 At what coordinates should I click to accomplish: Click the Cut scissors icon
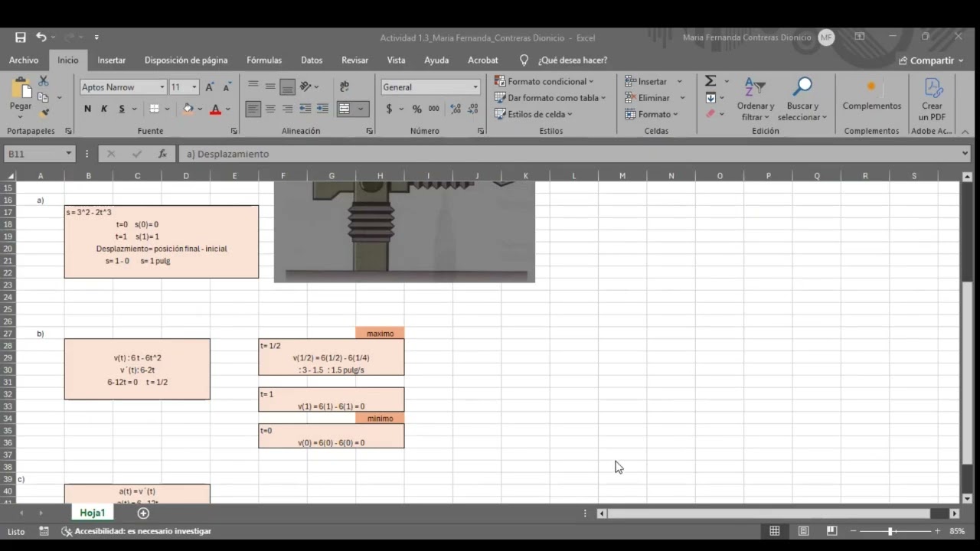[44, 81]
